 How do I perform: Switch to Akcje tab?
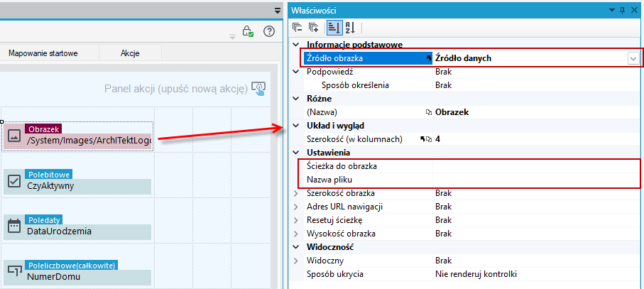pyautogui.click(x=130, y=53)
